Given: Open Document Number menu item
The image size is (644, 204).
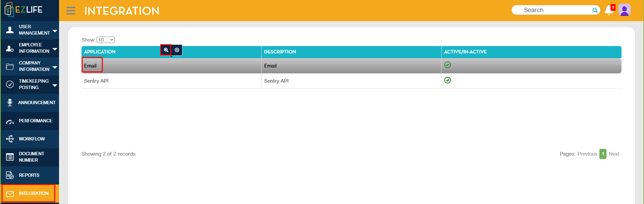Looking at the screenshot, I should (x=30, y=157).
